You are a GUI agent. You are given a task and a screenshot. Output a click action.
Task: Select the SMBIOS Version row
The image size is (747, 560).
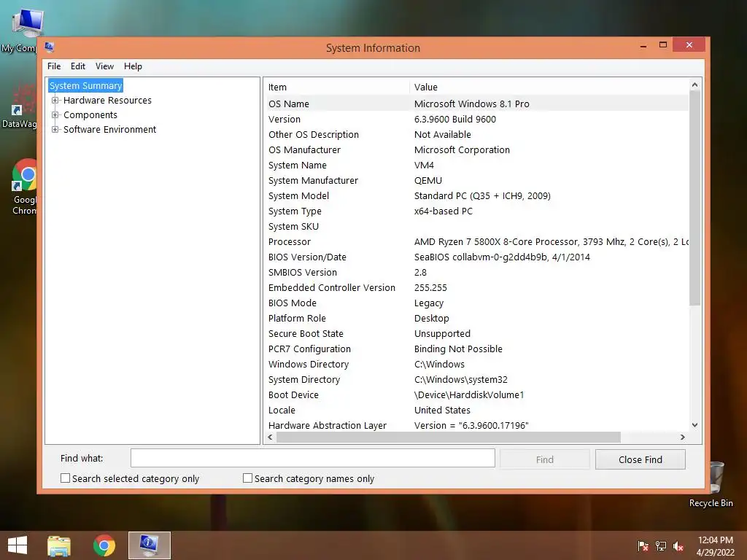pyautogui.click(x=476, y=273)
